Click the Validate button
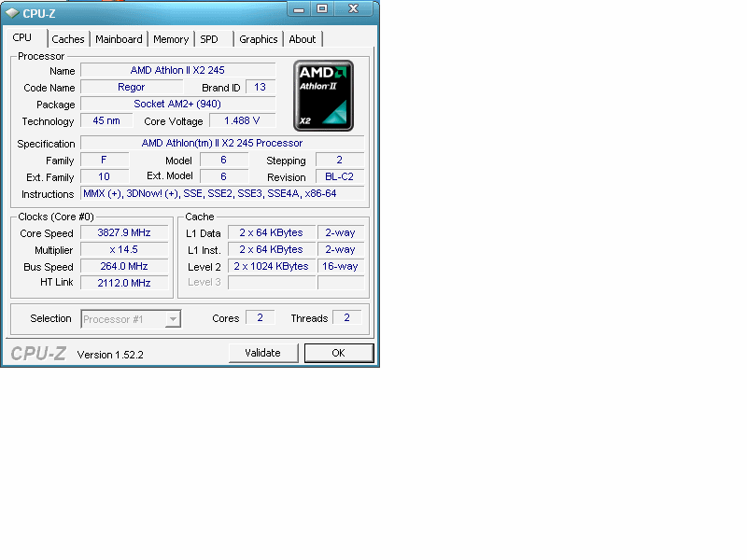The image size is (747, 560). tap(263, 353)
